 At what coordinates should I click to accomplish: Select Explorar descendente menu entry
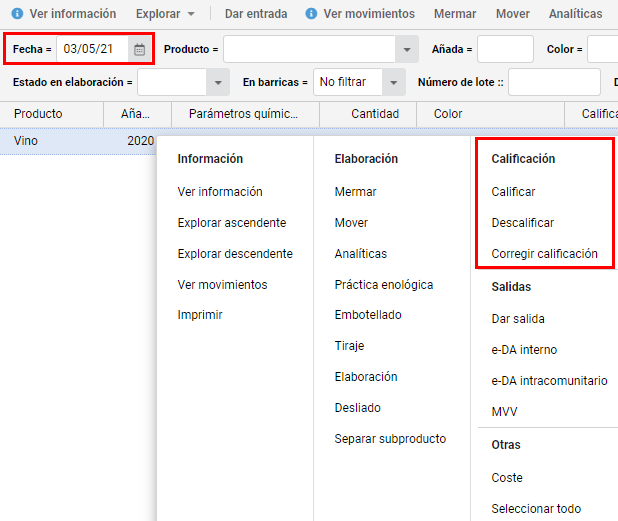tap(235, 254)
